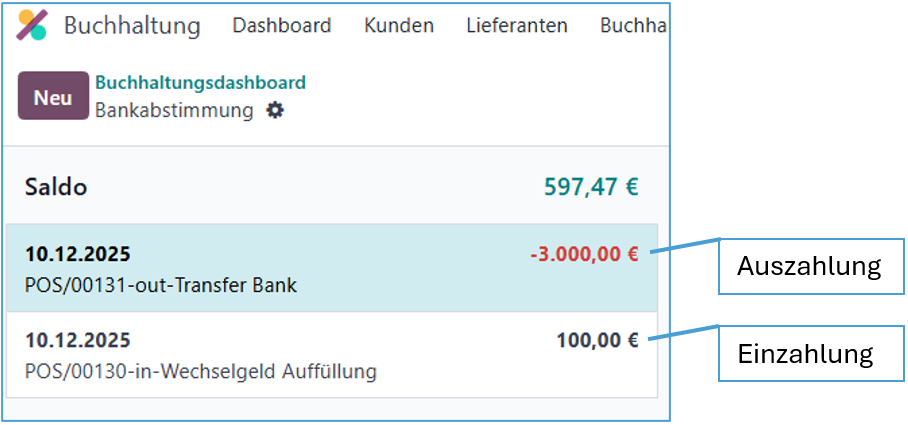Open the Dashboard menu

282,26
